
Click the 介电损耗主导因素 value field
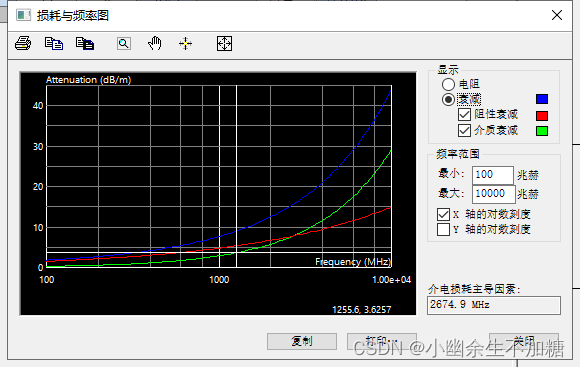click(x=494, y=305)
